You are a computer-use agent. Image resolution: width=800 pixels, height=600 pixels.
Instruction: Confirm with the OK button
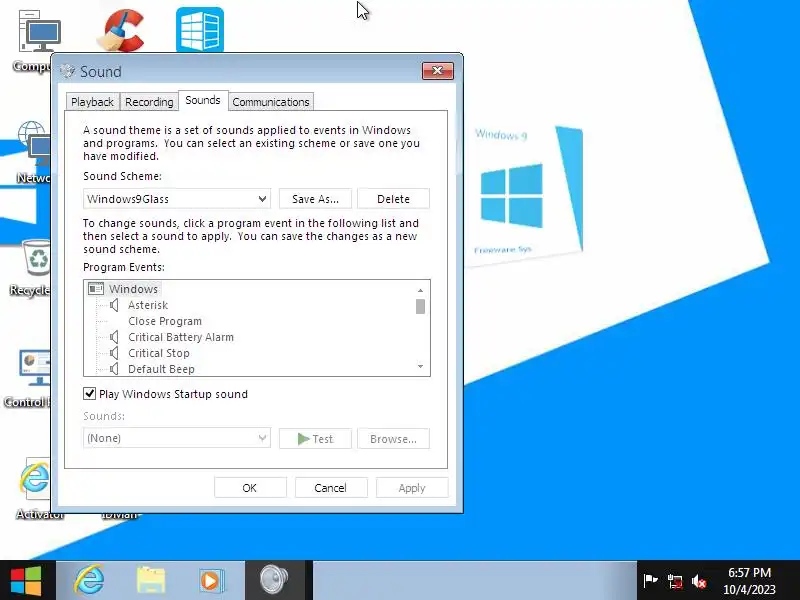250,488
